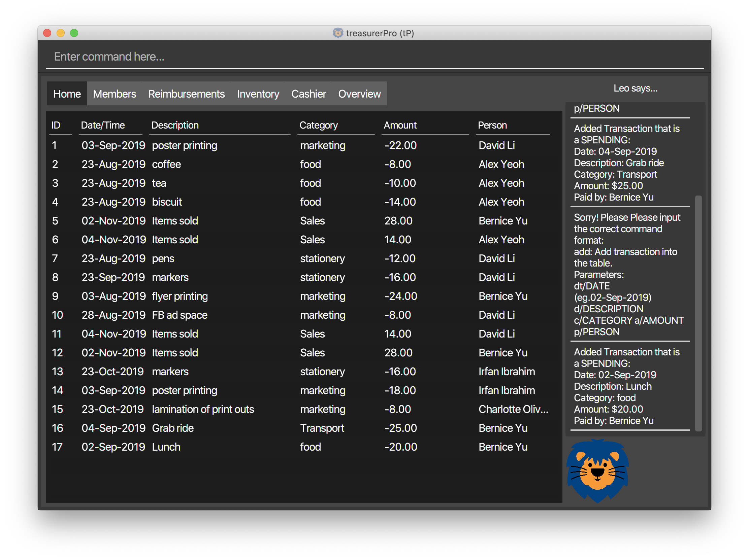The image size is (749, 560).
Task: Click amount '14.00' in row 6
Action: tap(397, 240)
